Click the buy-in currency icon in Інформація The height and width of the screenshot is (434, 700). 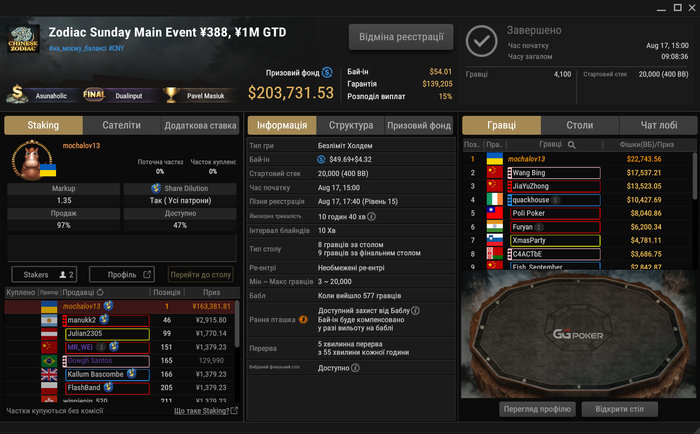(x=321, y=159)
